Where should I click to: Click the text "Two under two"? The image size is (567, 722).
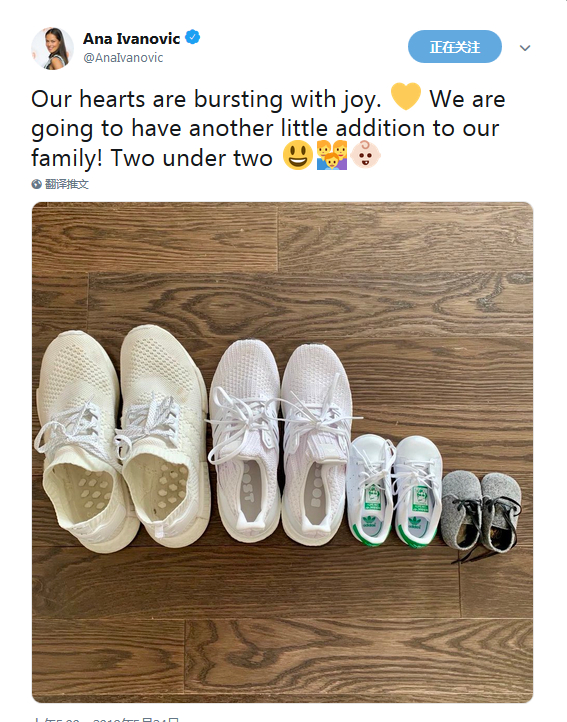click(192, 158)
